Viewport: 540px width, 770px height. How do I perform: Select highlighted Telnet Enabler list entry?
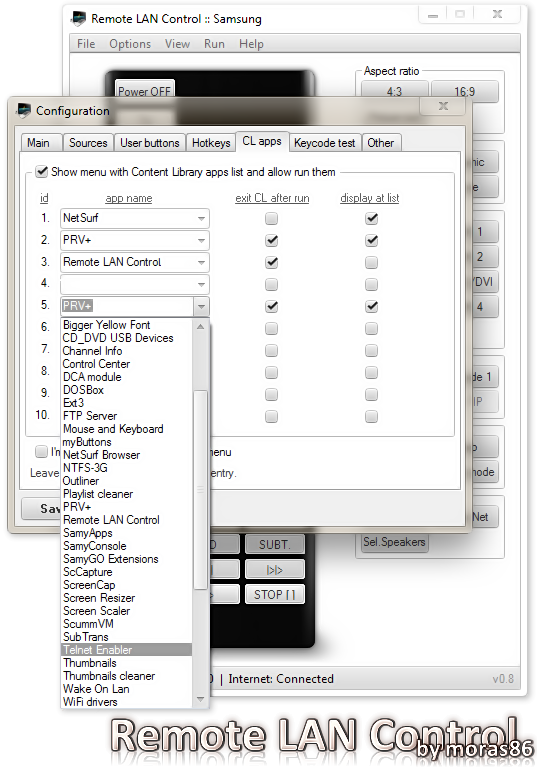point(126,650)
